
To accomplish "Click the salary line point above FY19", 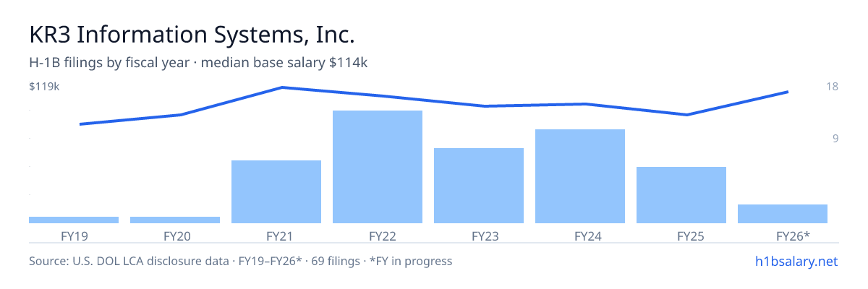I will pos(80,124).
